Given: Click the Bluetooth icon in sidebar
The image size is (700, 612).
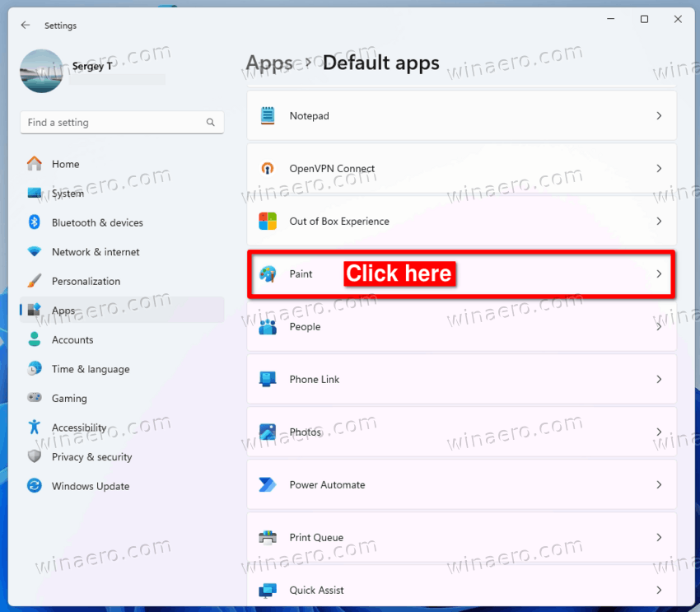Looking at the screenshot, I should [35, 222].
